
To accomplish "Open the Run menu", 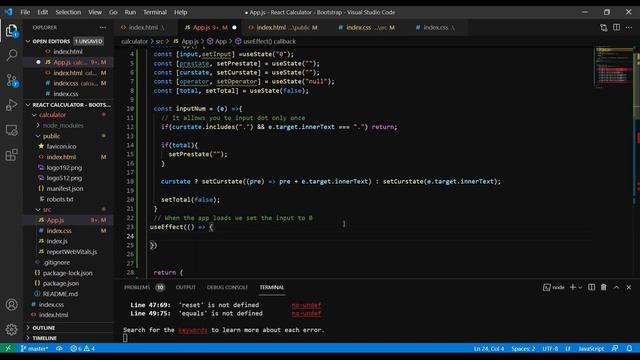I will click(130, 12).
